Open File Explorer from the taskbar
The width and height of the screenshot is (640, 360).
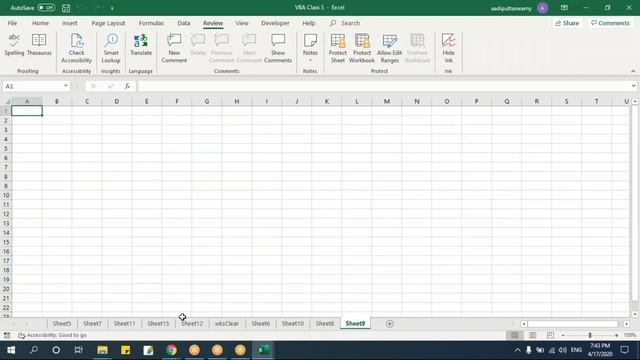pyautogui.click(x=102, y=350)
